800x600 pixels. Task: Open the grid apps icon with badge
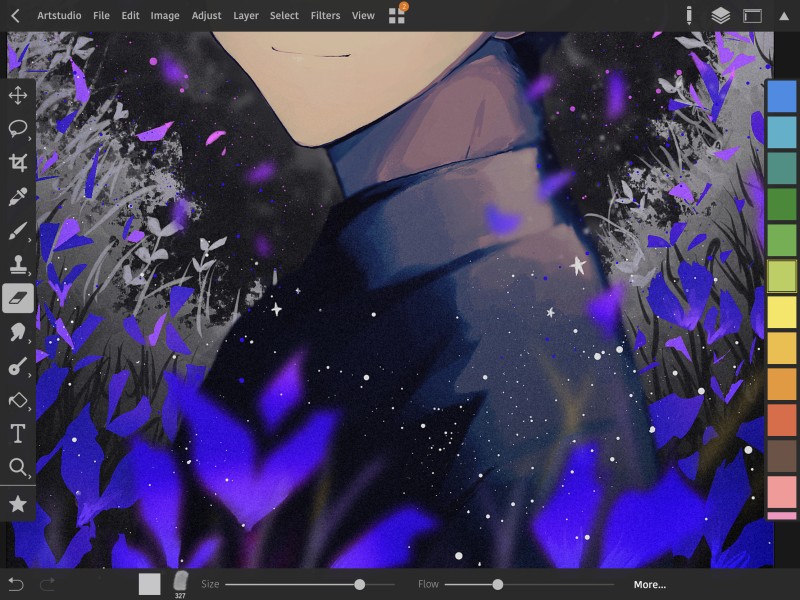397,15
